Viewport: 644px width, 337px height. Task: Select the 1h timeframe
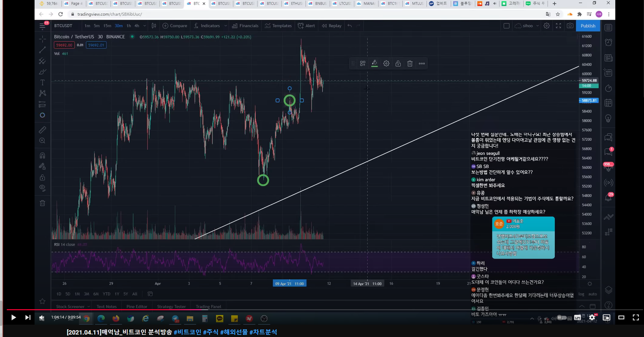click(129, 26)
